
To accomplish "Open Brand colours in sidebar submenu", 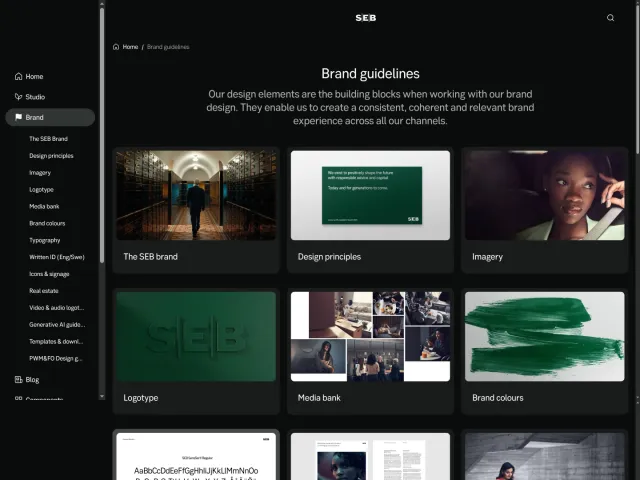I will pos(47,223).
